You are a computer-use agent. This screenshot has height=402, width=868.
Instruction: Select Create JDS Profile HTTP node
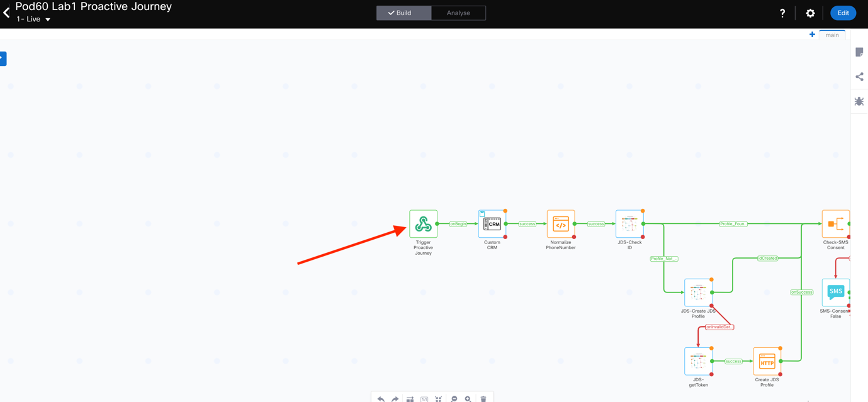coord(767,361)
